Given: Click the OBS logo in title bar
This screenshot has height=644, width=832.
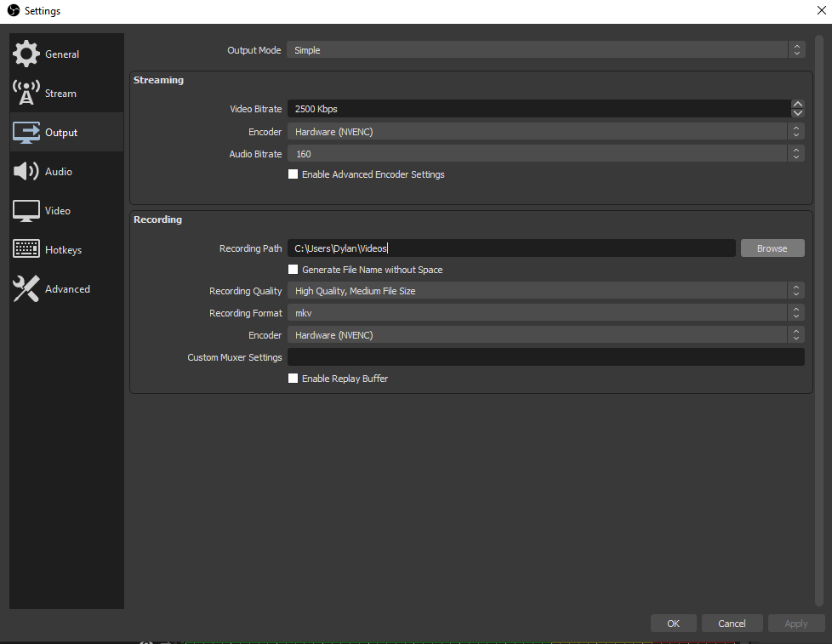Looking at the screenshot, I should coord(14,10).
